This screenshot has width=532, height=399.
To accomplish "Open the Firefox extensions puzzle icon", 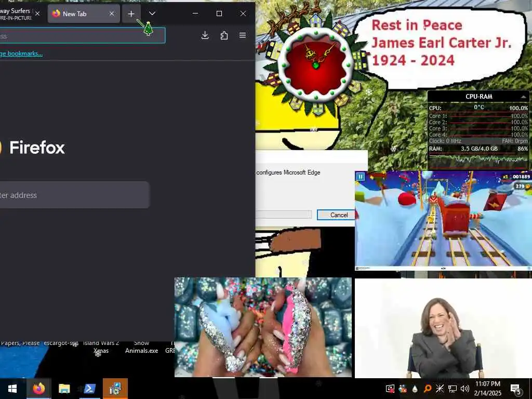I will pyautogui.click(x=224, y=35).
